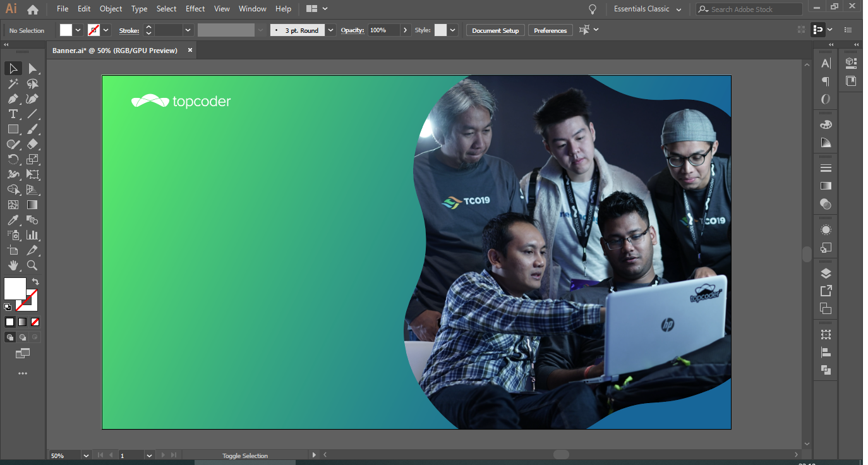Click the Preferences button
This screenshot has height=465, width=868.
(x=550, y=30)
